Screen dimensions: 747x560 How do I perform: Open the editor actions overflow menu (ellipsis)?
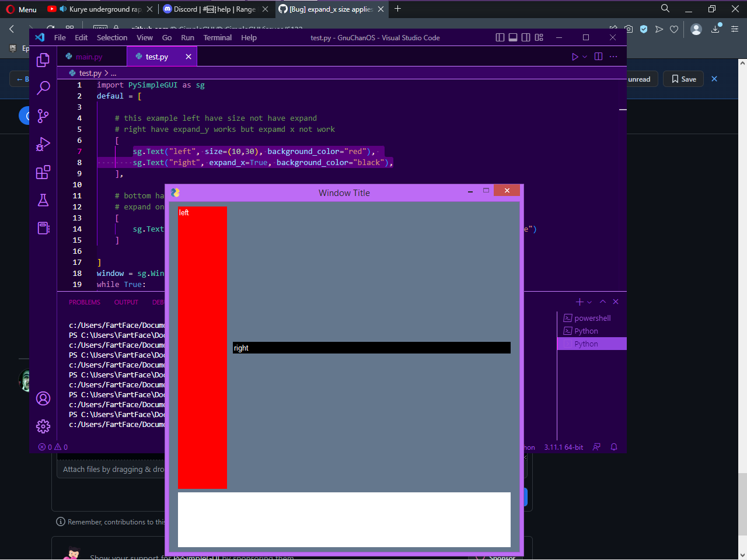[x=613, y=56]
